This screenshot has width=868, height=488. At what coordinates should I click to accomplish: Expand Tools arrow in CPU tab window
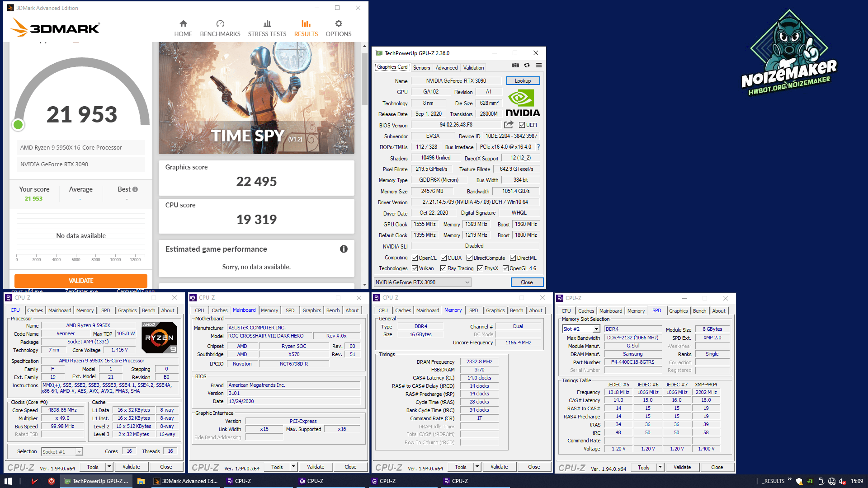point(109,467)
